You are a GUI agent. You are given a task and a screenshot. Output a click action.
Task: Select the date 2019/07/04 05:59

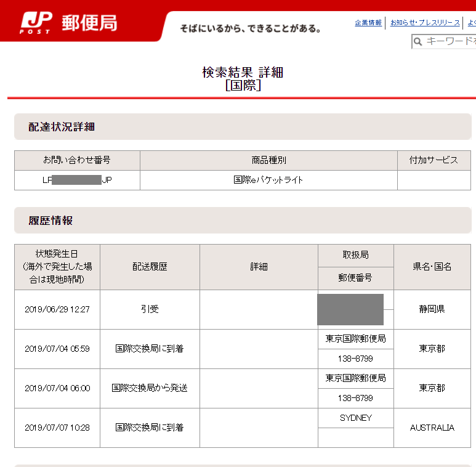click(x=57, y=349)
